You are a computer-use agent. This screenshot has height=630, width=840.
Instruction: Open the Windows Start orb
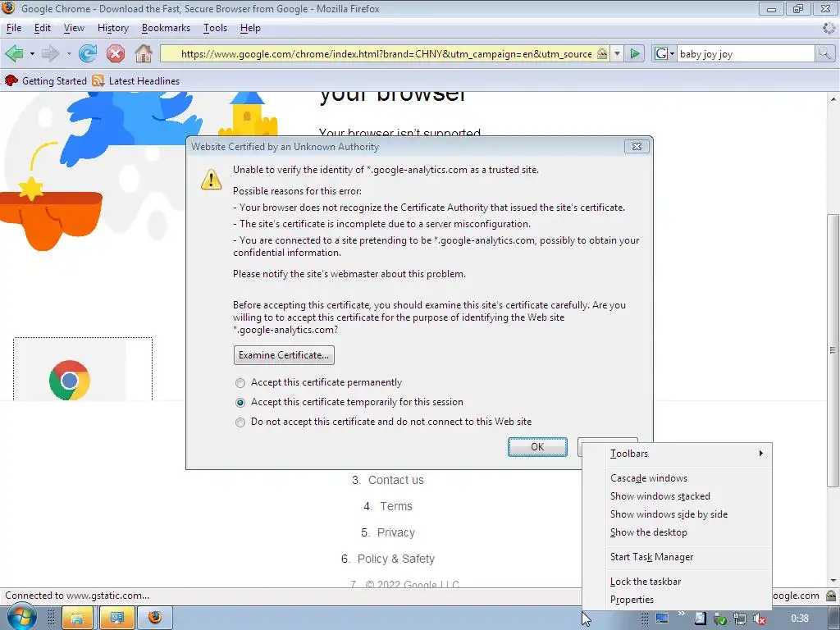click(21, 617)
